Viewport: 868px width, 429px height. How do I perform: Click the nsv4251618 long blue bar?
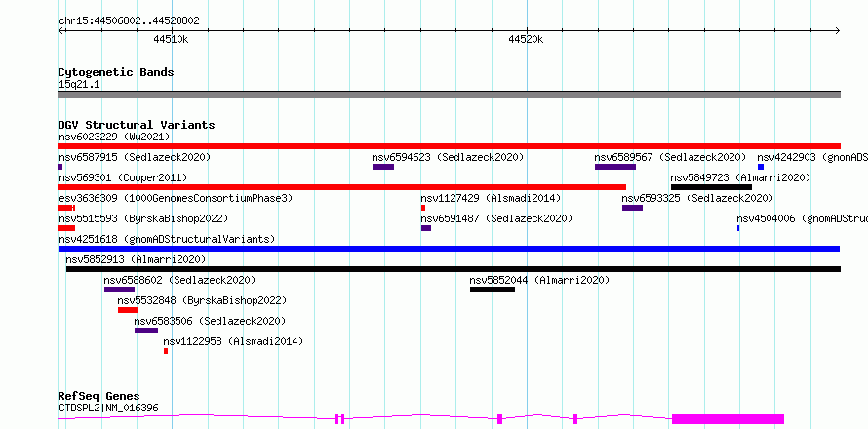(449, 249)
